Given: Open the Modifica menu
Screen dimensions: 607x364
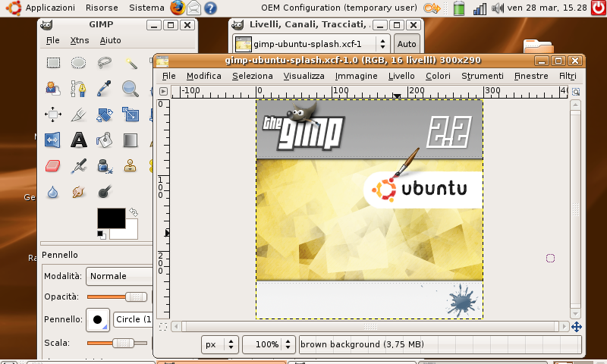Looking at the screenshot, I should pyautogui.click(x=204, y=76).
